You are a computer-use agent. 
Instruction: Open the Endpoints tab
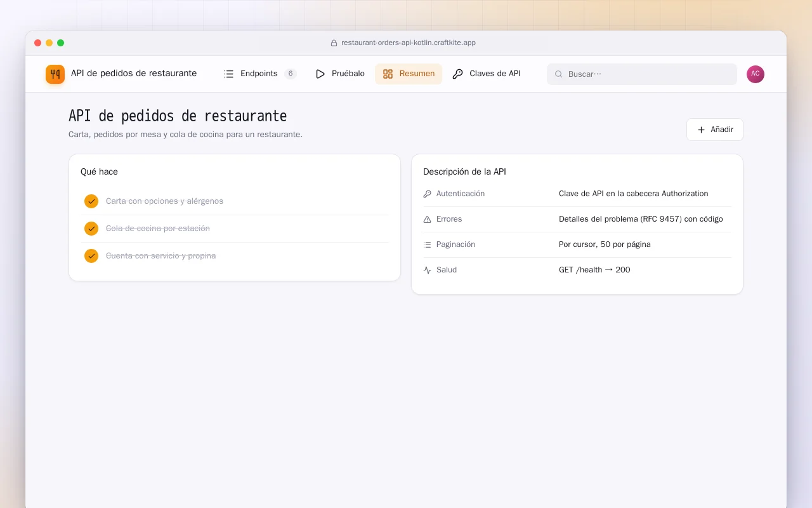[x=259, y=74]
